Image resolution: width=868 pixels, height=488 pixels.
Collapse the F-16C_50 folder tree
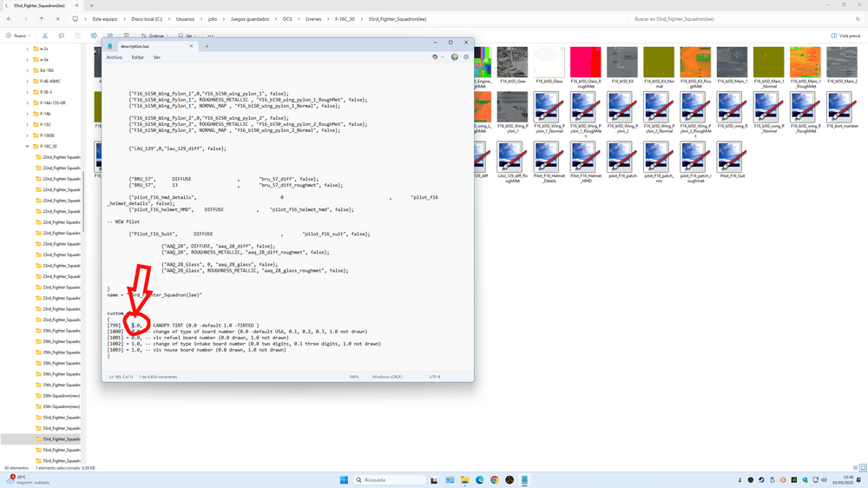click(27, 146)
